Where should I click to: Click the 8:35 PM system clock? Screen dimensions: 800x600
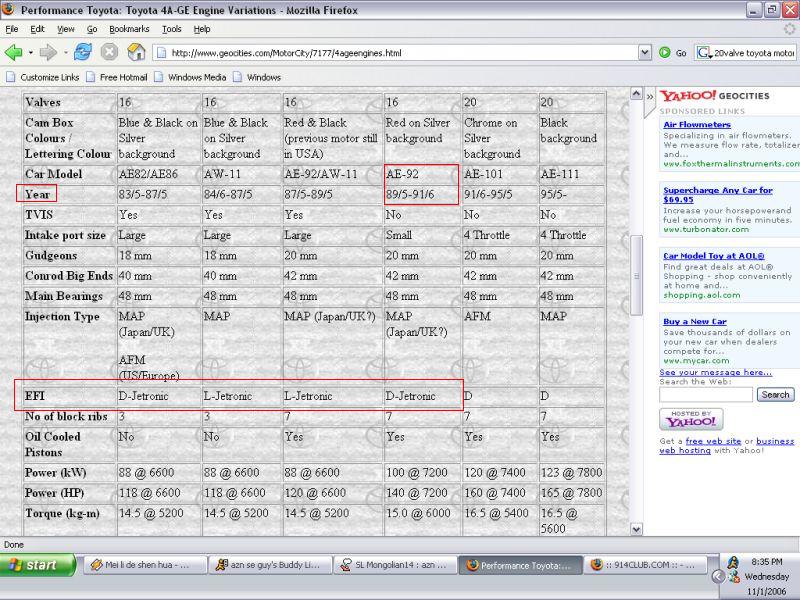click(x=766, y=562)
